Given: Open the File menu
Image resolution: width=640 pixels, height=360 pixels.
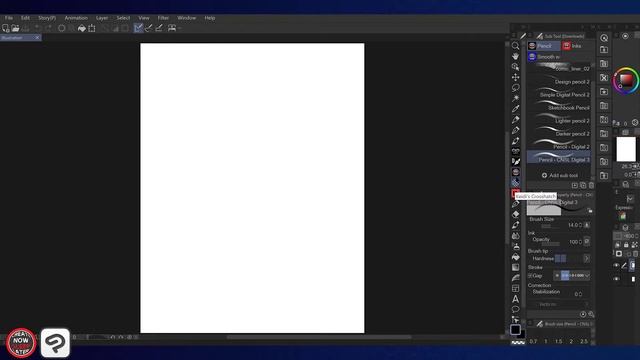Looking at the screenshot, I should coord(9,18).
